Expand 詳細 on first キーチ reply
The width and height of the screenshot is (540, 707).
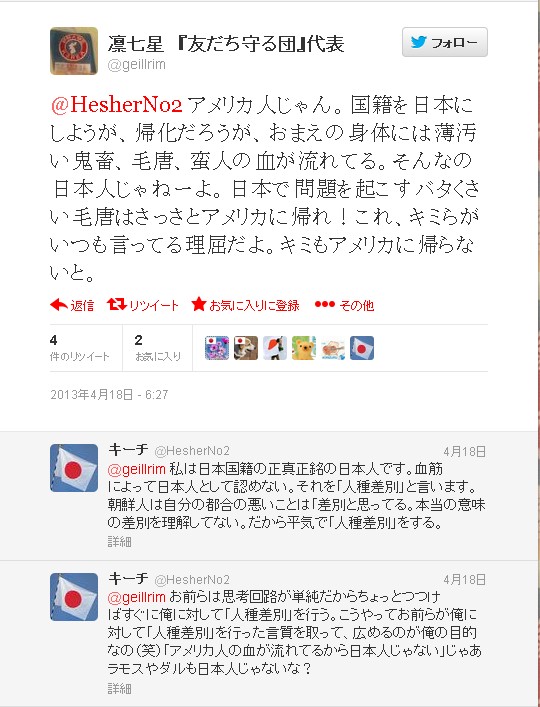click(x=119, y=541)
